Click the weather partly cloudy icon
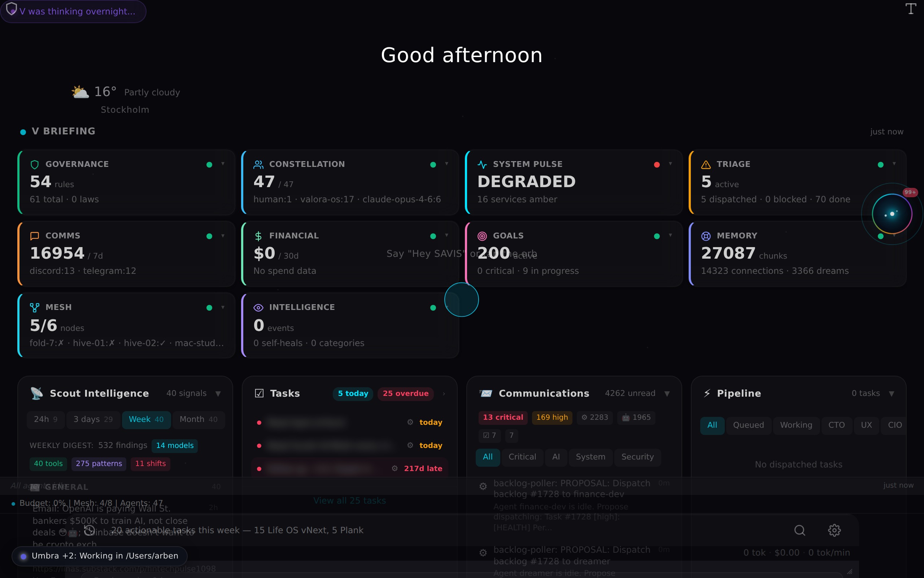Screen dimensions: 924x578 click(x=80, y=92)
